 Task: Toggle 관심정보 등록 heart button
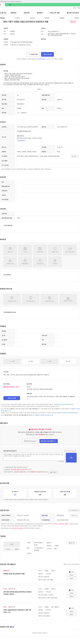click(33, 54)
